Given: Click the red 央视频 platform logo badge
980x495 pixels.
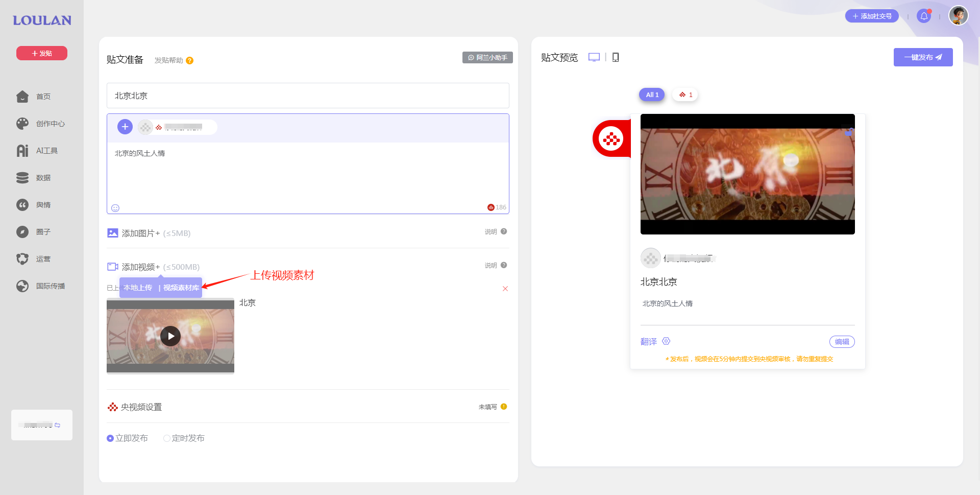Looking at the screenshot, I should (611, 138).
